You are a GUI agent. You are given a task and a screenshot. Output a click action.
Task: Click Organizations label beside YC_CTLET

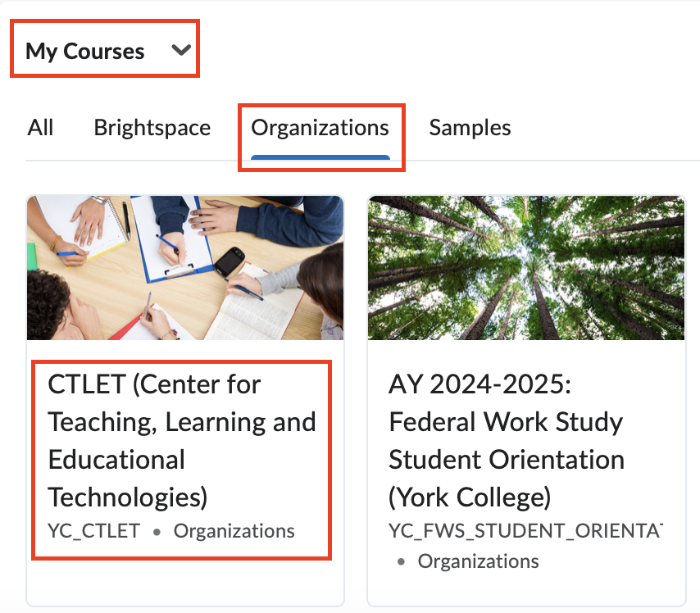click(234, 531)
